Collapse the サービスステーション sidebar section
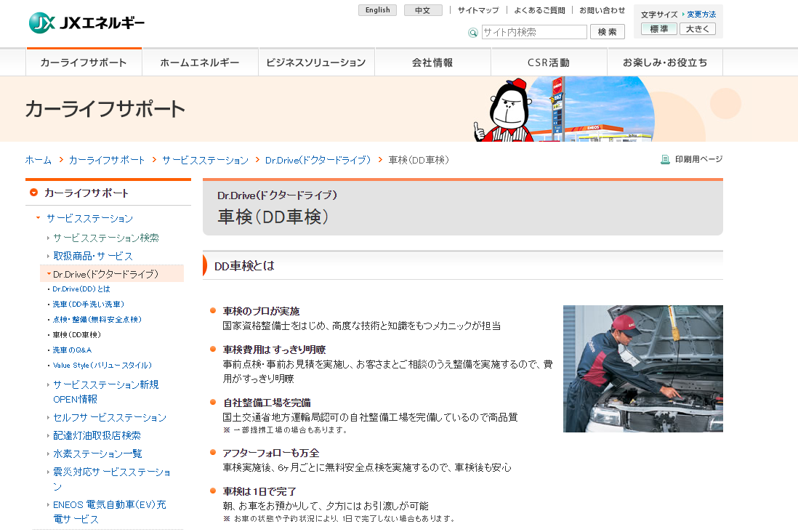The height and width of the screenshot is (532, 798). coord(39,218)
